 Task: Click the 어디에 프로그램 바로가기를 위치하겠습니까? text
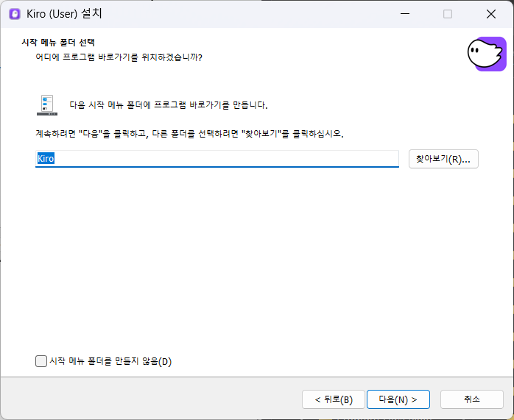(119, 57)
